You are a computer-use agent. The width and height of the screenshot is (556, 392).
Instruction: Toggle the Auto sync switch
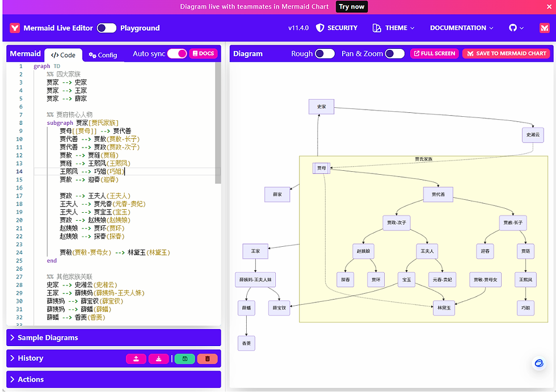(177, 53)
